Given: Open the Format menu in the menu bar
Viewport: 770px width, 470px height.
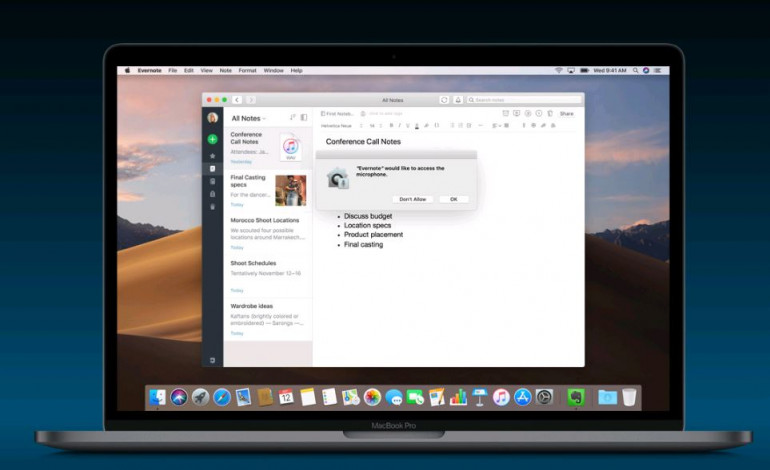Looking at the screenshot, I should 247,70.
